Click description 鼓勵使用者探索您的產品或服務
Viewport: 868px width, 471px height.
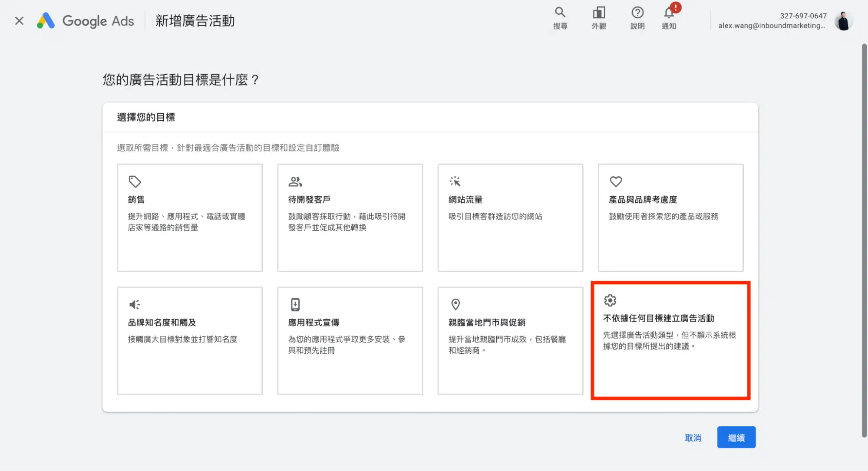663,216
